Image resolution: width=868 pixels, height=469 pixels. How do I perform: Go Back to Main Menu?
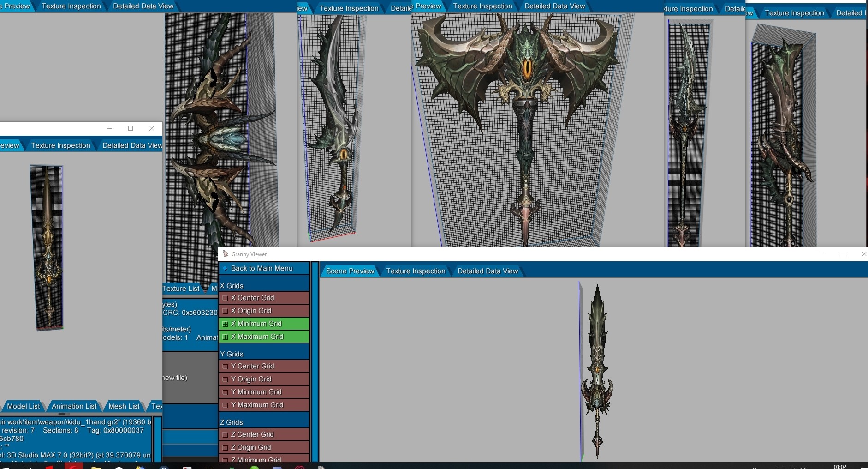pyautogui.click(x=264, y=268)
